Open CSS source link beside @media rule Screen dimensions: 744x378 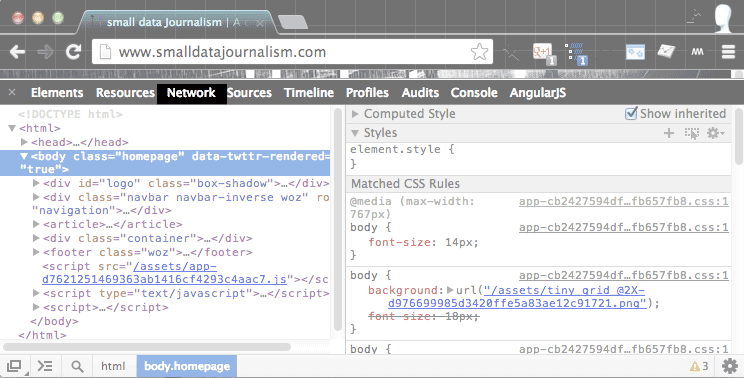(x=623, y=201)
